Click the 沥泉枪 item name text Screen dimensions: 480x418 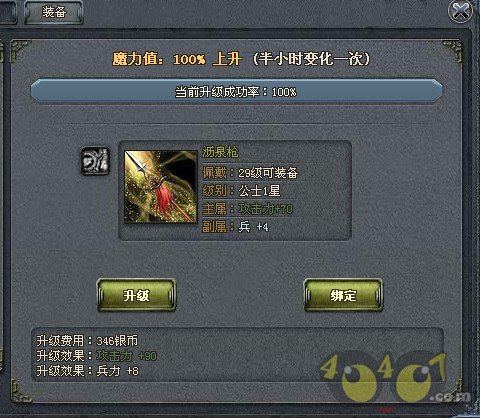pos(220,152)
